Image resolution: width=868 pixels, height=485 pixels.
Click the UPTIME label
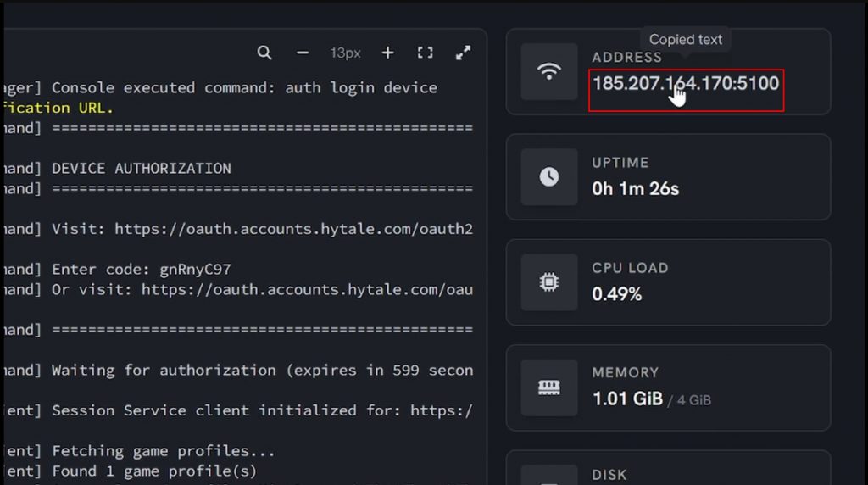(x=620, y=163)
